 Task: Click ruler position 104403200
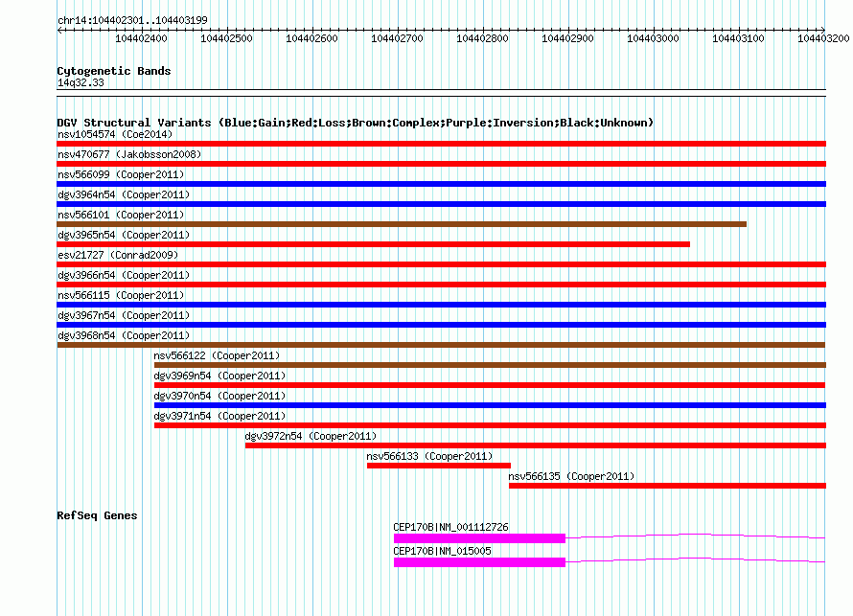point(823,38)
